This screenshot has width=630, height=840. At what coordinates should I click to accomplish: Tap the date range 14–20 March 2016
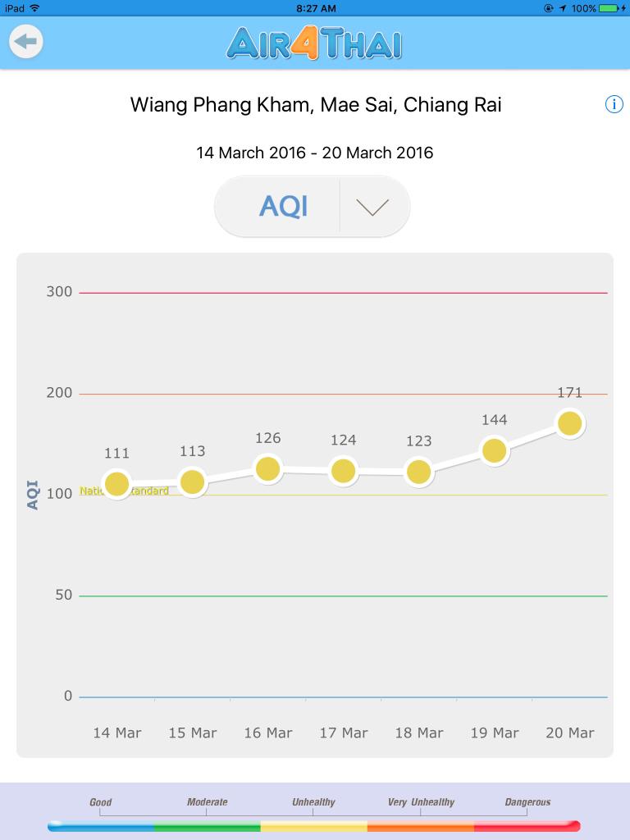point(314,153)
